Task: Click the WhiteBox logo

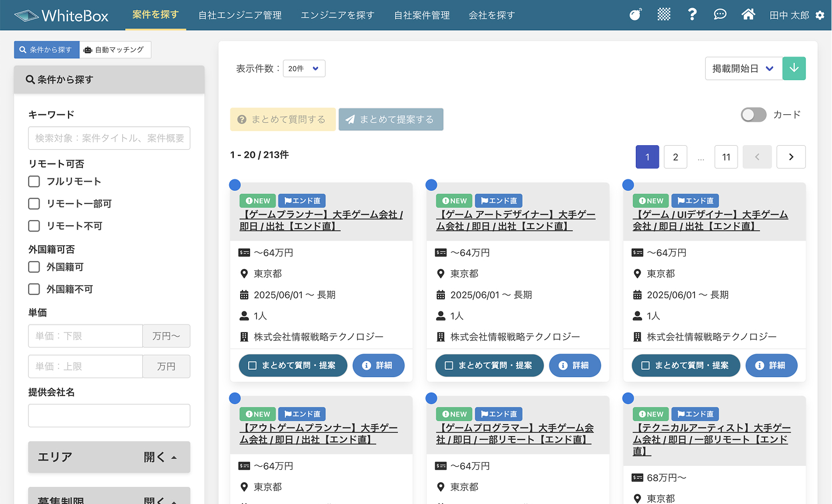Action: pos(61,15)
